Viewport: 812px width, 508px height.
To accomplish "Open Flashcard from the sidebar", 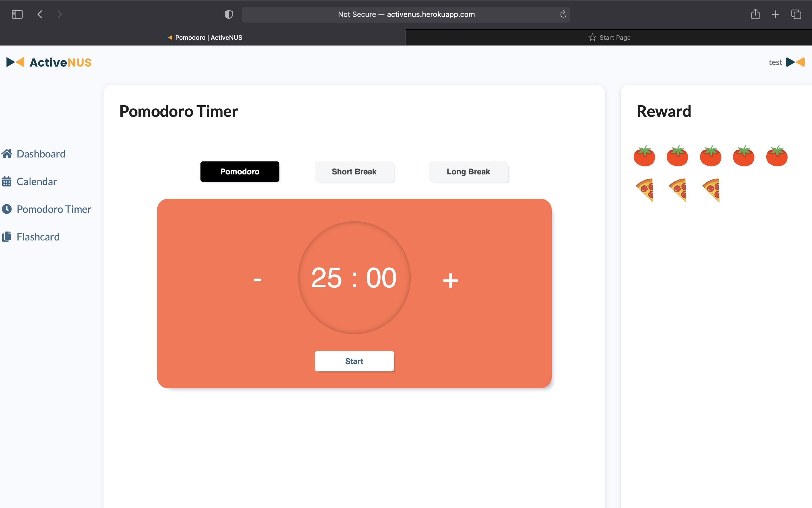I will [38, 237].
